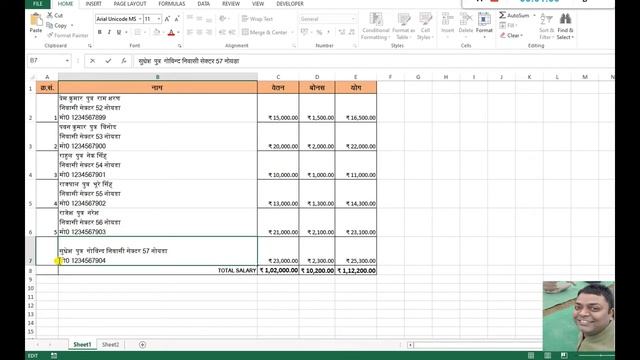Open the FILE tab
This screenshot has height=360, width=640.
[x=38, y=4]
